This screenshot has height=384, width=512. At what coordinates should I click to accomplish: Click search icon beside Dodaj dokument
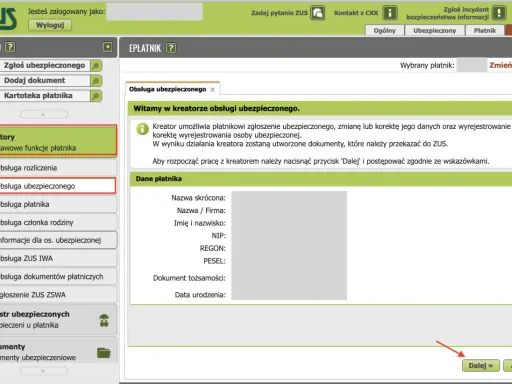[x=96, y=81]
